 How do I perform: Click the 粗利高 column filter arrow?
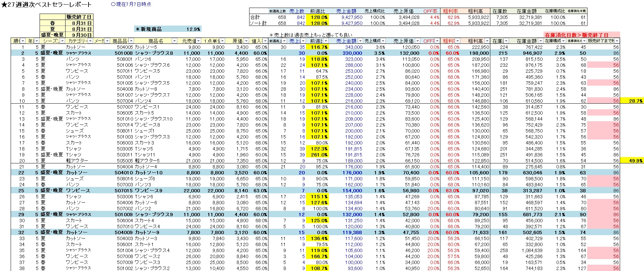click(487, 41)
